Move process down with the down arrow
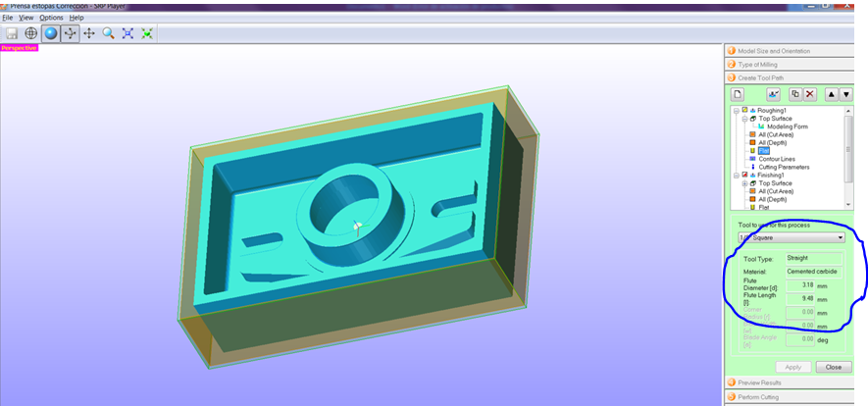This screenshot has width=868, height=406. 845,94
